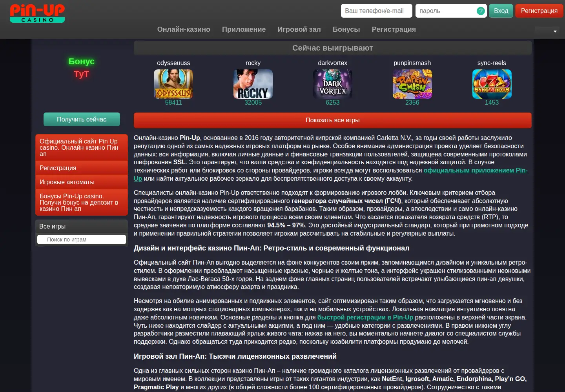Viewport: 565px width, 392px height.
Task: Select Регистрация in the top navigation menu
Action: [x=394, y=29]
